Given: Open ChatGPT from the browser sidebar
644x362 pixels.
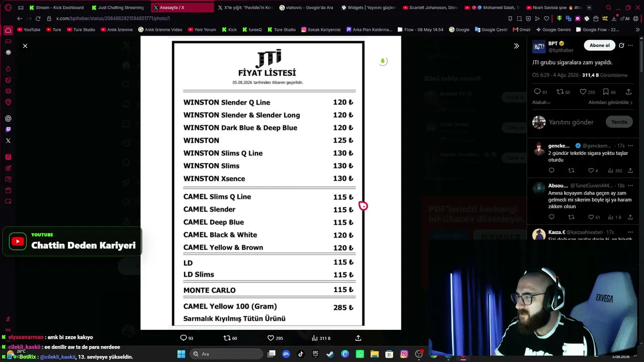Looking at the screenshot, I should click(x=8, y=119).
